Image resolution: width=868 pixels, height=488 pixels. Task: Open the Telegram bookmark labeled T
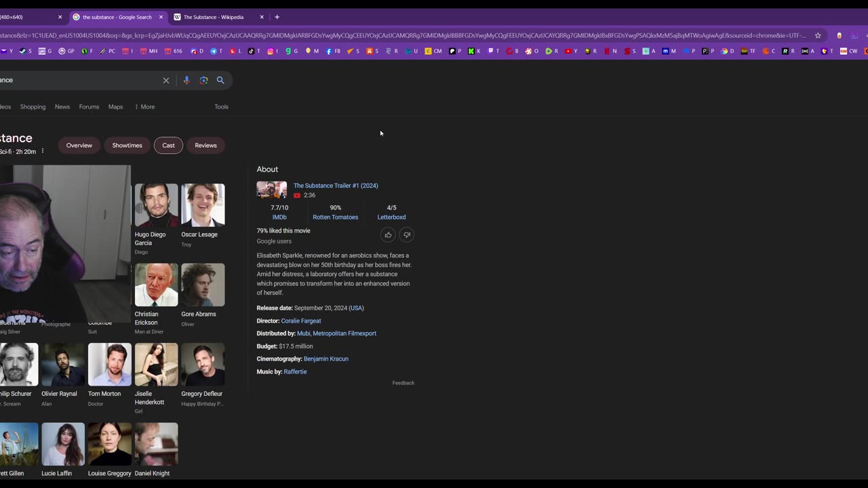pyautogui.click(x=217, y=51)
